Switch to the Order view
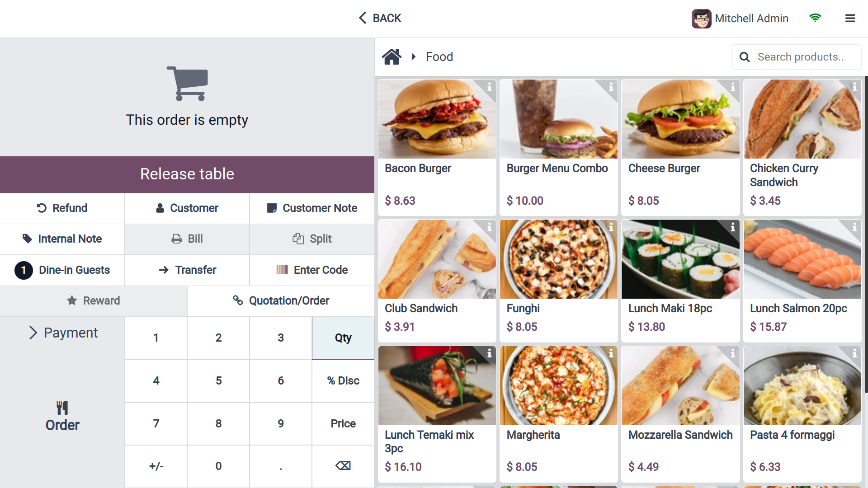The image size is (868, 488). point(62,415)
